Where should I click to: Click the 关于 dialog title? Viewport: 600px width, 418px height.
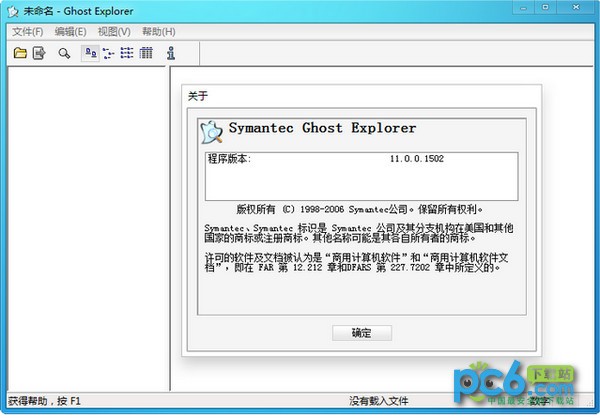tap(198, 96)
